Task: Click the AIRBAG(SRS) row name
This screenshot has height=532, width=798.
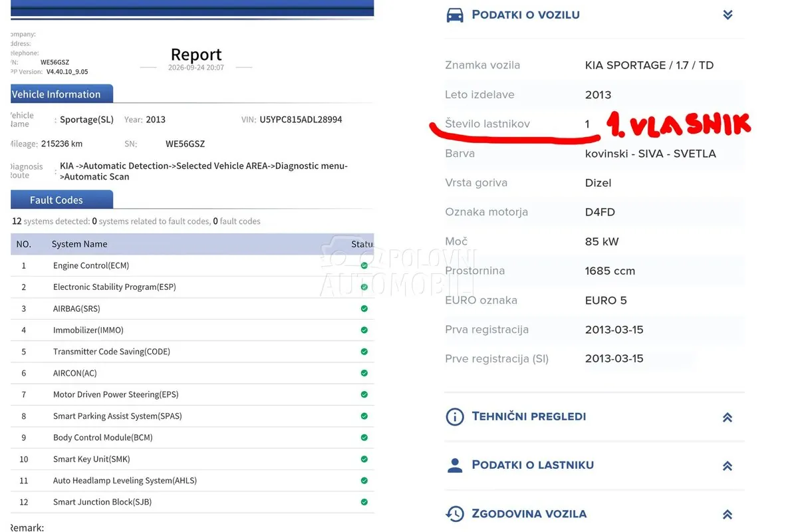Action: click(76, 309)
